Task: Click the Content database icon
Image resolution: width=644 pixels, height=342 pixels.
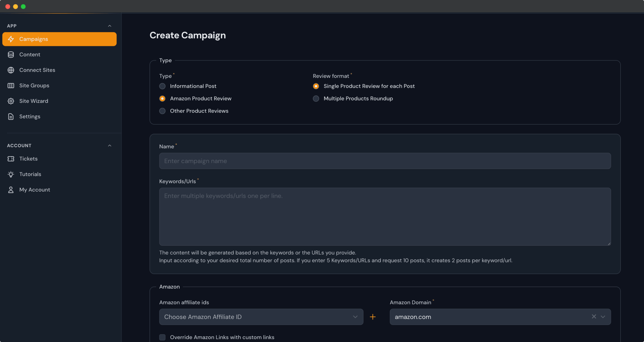Action: tap(11, 55)
